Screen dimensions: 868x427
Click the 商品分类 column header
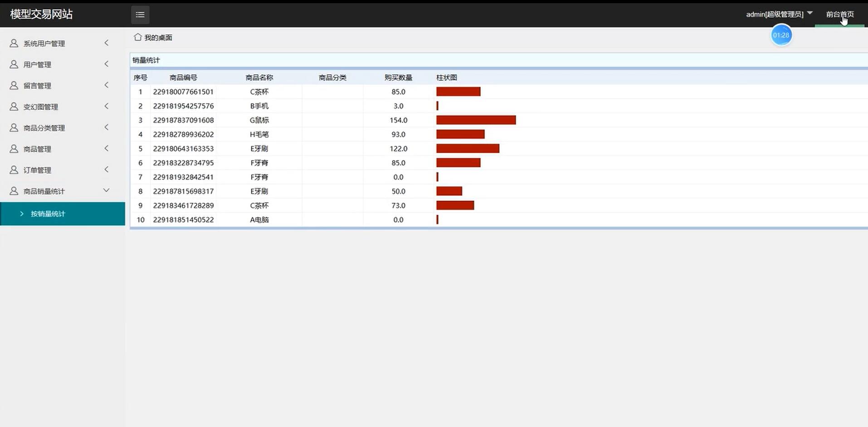(332, 78)
